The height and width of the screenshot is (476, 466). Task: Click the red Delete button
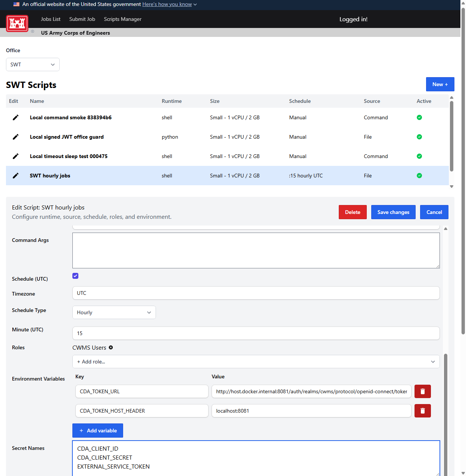point(353,212)
